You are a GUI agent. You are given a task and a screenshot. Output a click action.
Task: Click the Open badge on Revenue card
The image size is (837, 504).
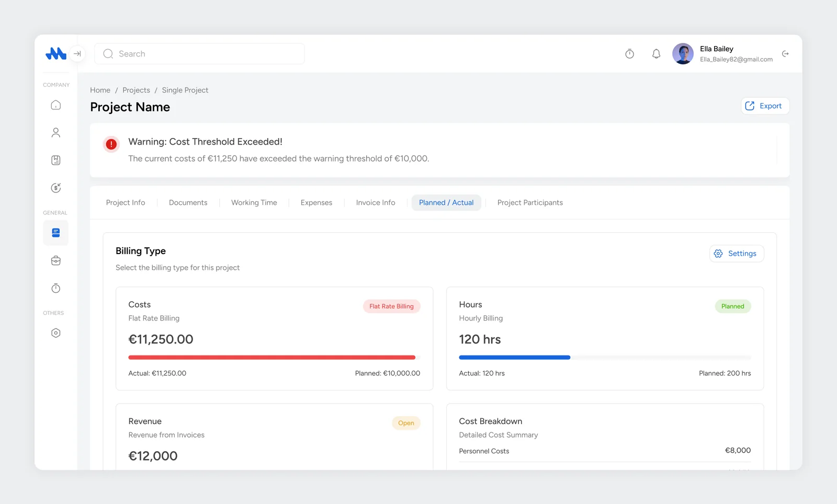click(x=406, y=423)
